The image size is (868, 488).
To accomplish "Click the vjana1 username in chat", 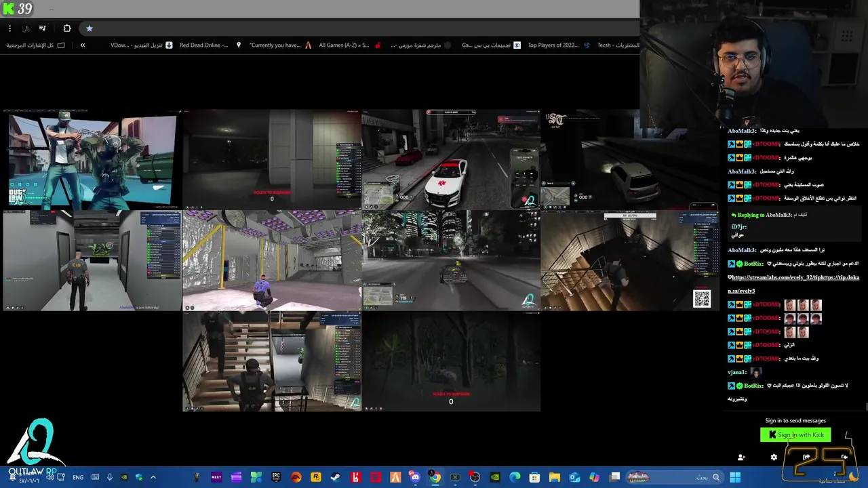I will pos(737,372).
